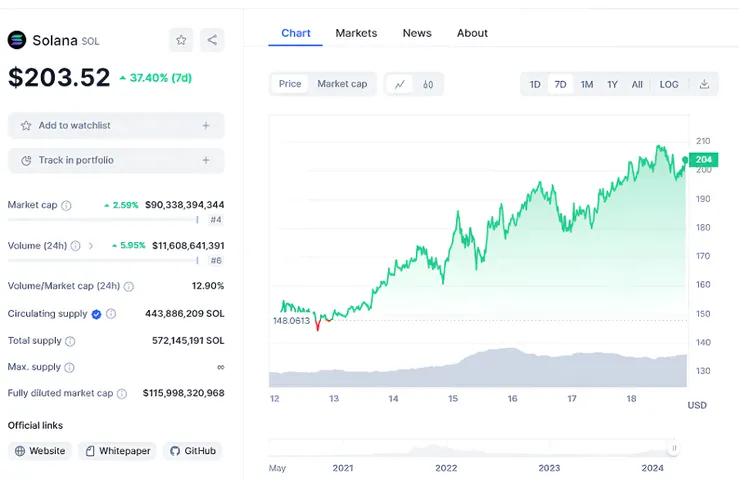The height and width of the screenshot is (481, 740).
Task: Enable LOG scale on chart
Action: [x=669, y=84]
